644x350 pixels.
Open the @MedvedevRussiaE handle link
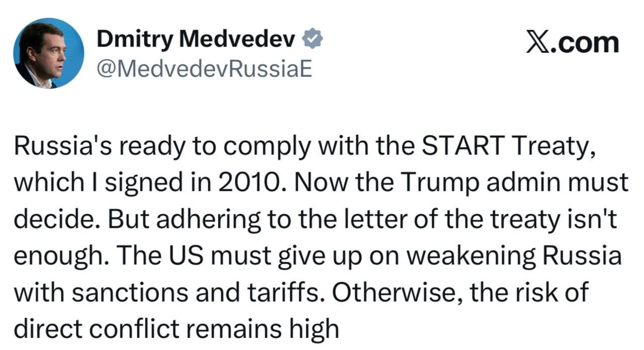[x=204, y=69]
